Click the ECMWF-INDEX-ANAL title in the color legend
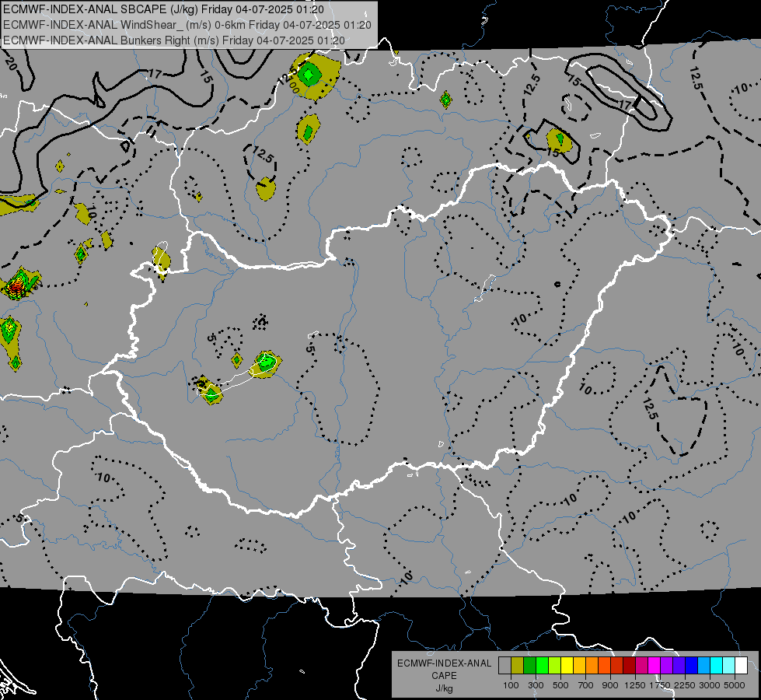Viewport: 761px width, 700px height. (444, 663)
